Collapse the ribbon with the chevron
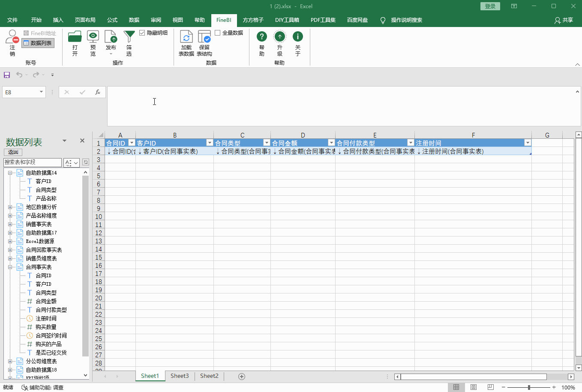 click(577, 64)
